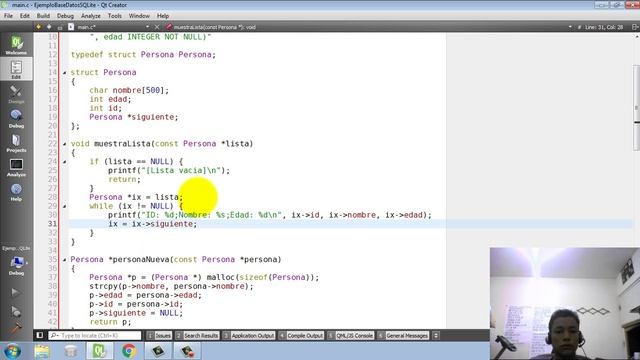Click the locator search magnifier icon
Screen dimensions: 640x360
[55, 336]
